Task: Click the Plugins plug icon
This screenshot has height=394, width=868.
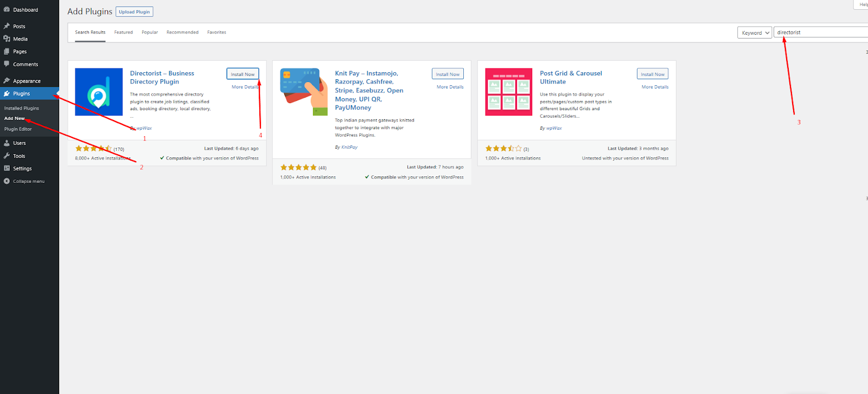Action: point(7,93)
